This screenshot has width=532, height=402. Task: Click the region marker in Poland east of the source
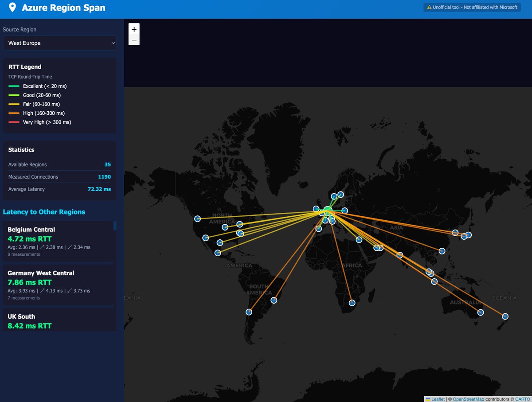(344, 211)
